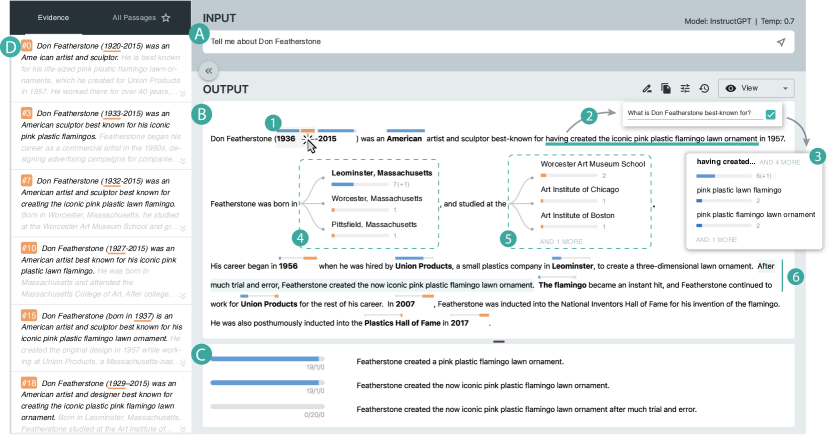Click AND 4 MORE in the alternatives popup

tap(780, 162)
